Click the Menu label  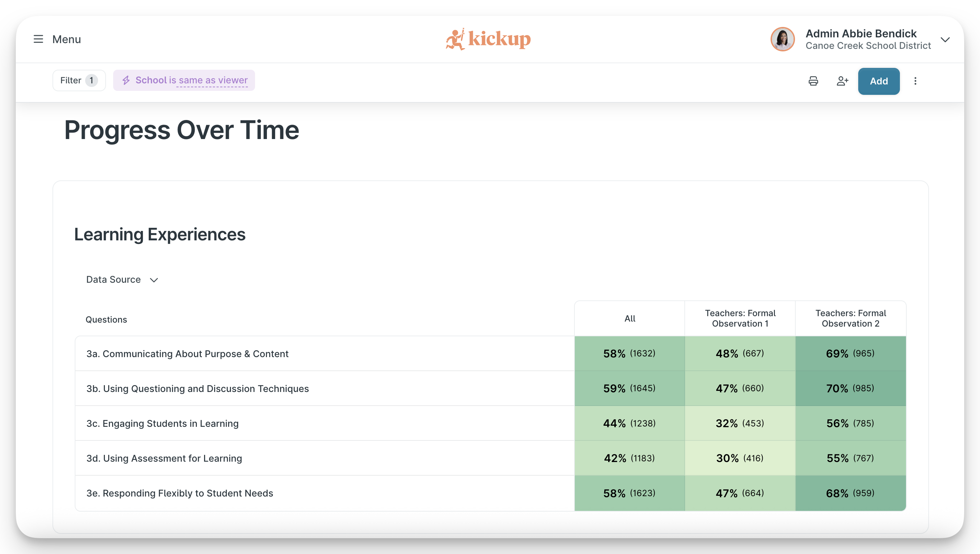[x=66, y=39]
